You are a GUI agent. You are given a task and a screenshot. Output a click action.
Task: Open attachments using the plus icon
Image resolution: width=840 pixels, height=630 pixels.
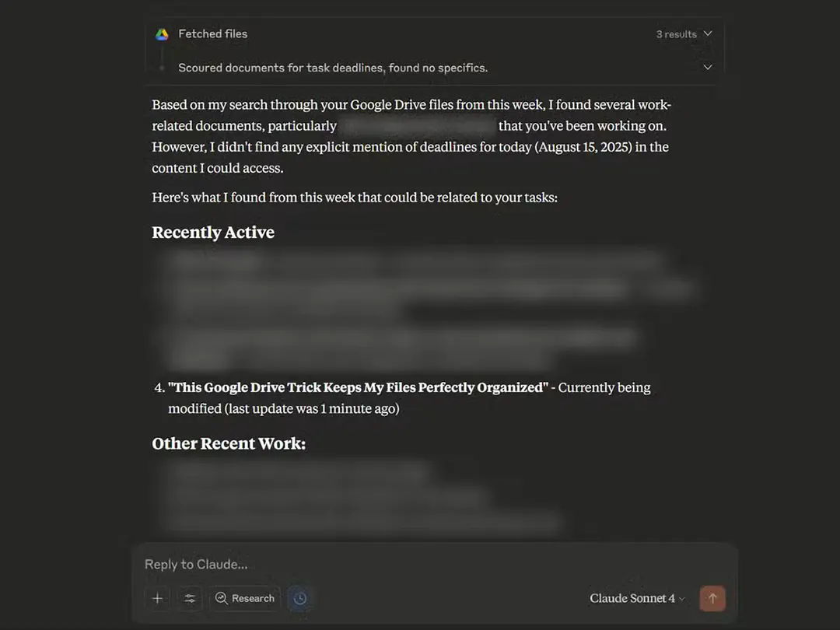click(x=157, y=598)
